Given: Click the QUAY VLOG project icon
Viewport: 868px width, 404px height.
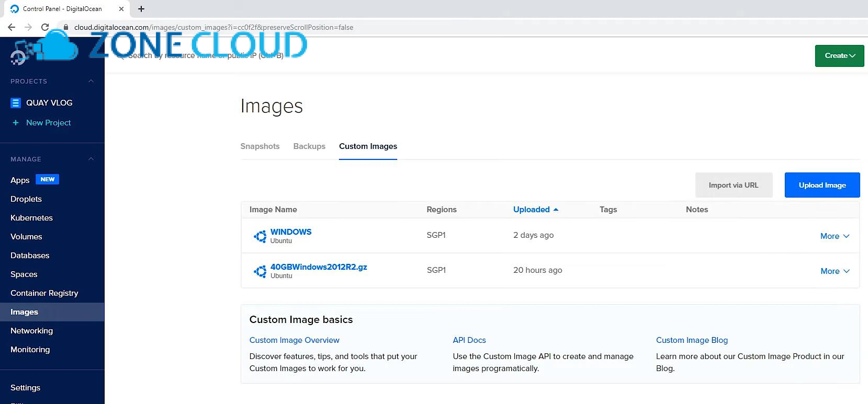Looking at the screenshot, I should [16, 103].
